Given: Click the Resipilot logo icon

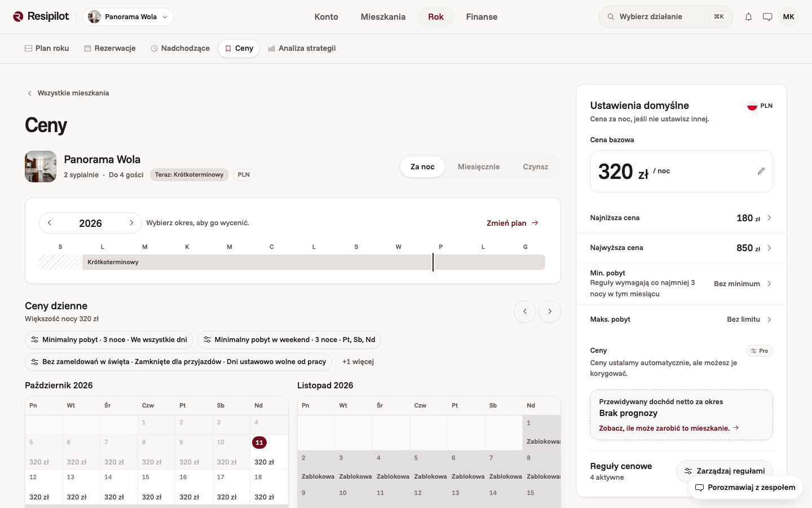Looking at the screenshot, I should (18, 16).
